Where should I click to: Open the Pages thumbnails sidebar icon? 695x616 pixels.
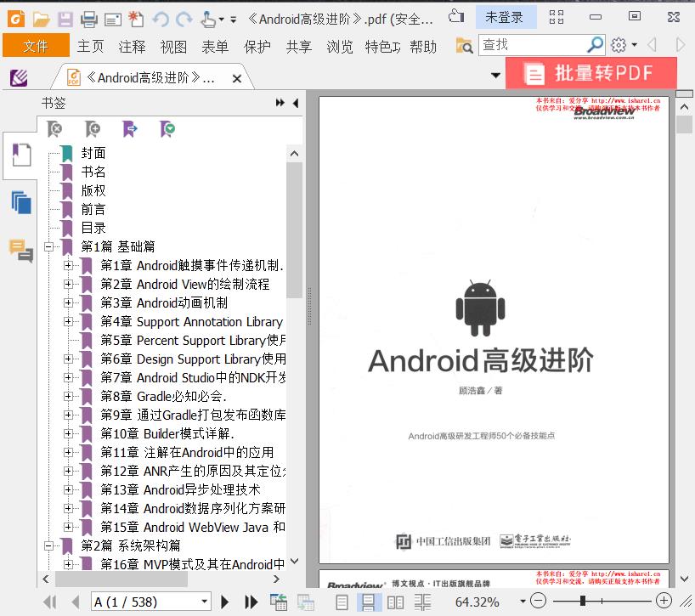pos(21,203)
